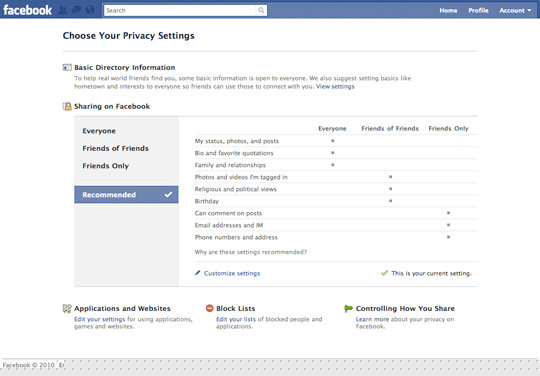Click the search magnifier icon
Screen dimensions: 540x376
(x=261, y=10)
